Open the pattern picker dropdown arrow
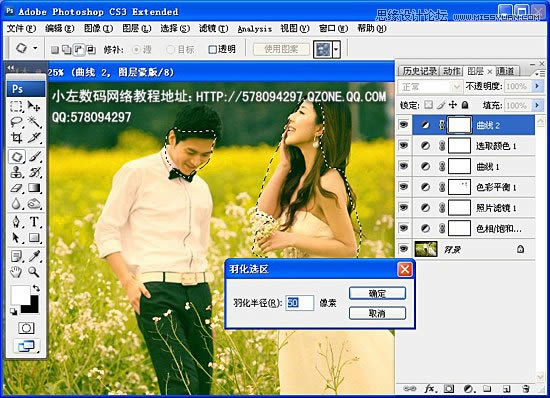The image size is (550, 398). point(336,49)
